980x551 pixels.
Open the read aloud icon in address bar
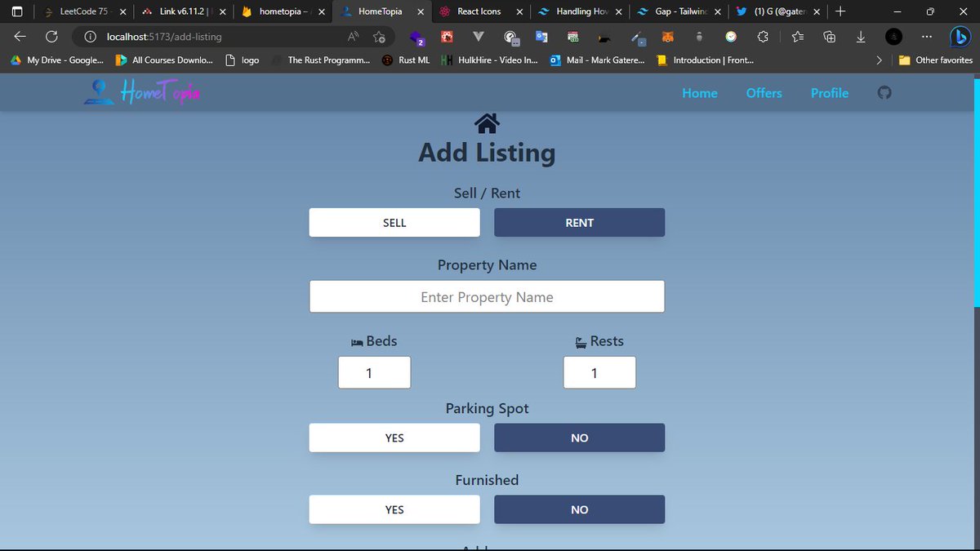click(x=354, y=37)
